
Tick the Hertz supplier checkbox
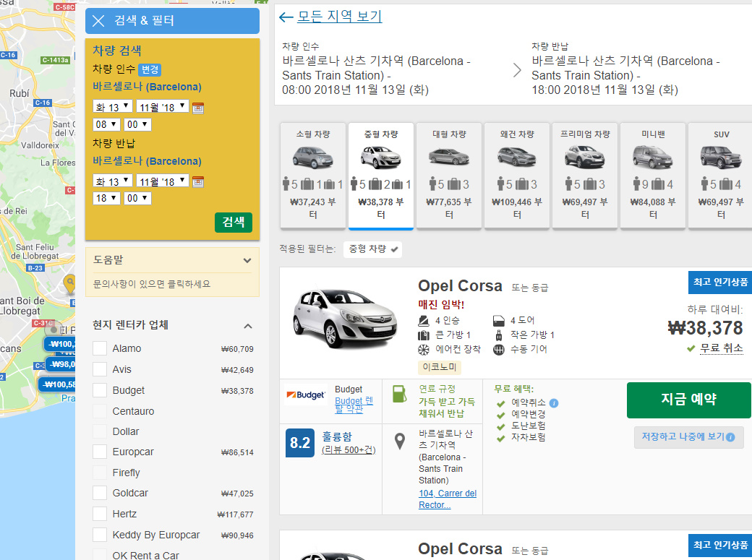point(100,514)
